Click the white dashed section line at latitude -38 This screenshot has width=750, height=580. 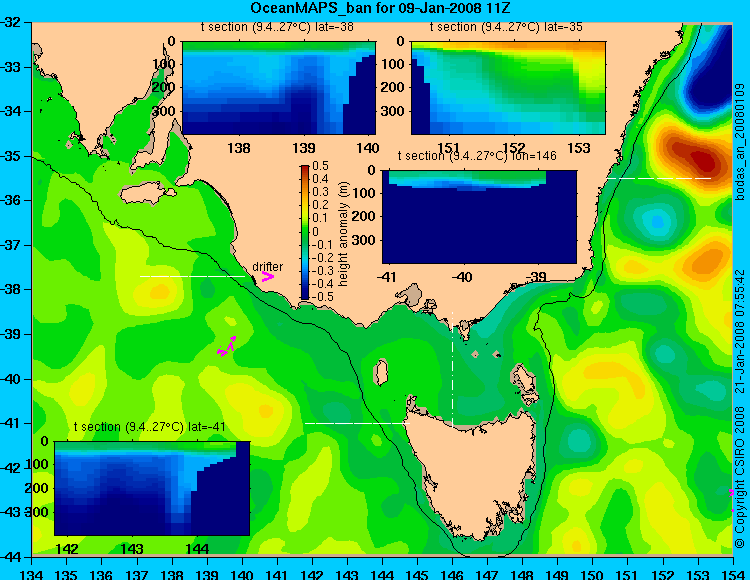click(x=192, y=276)
